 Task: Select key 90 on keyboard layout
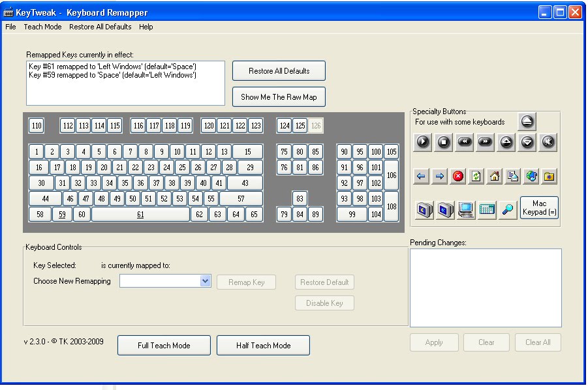(x=344, y=152)
